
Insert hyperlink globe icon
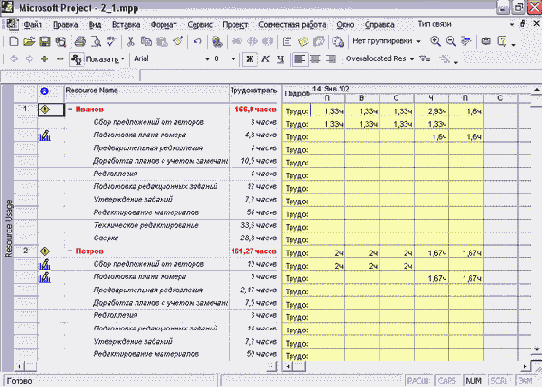[217, 42]
